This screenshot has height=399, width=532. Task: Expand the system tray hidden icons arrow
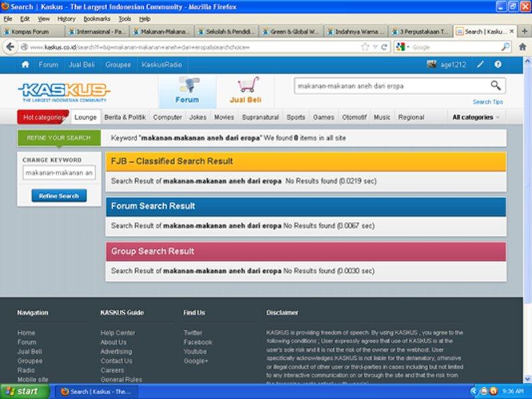tap(473, 391)
